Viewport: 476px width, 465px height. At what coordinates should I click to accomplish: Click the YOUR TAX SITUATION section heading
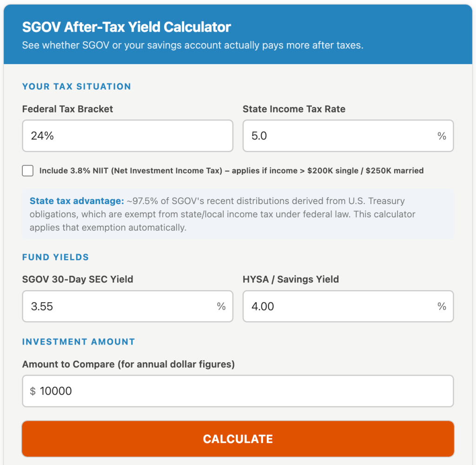pos(76,86)
